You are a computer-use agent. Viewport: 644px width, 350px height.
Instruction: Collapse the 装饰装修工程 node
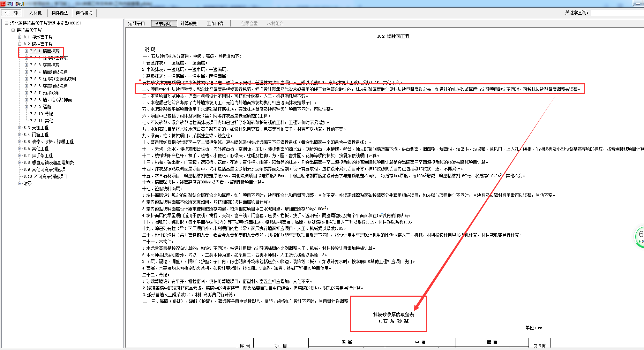point(13,30)
